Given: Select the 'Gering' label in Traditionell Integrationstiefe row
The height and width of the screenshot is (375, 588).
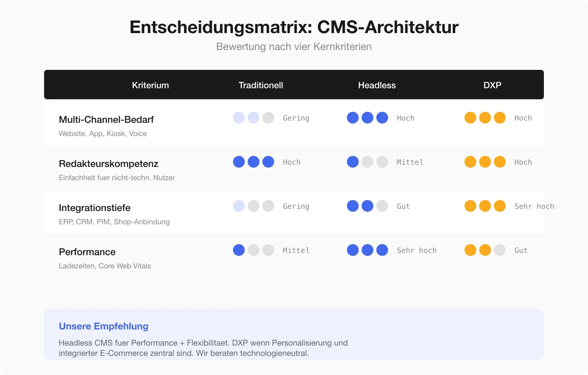Looking at the screenshot, I should [x=296, y=206].
